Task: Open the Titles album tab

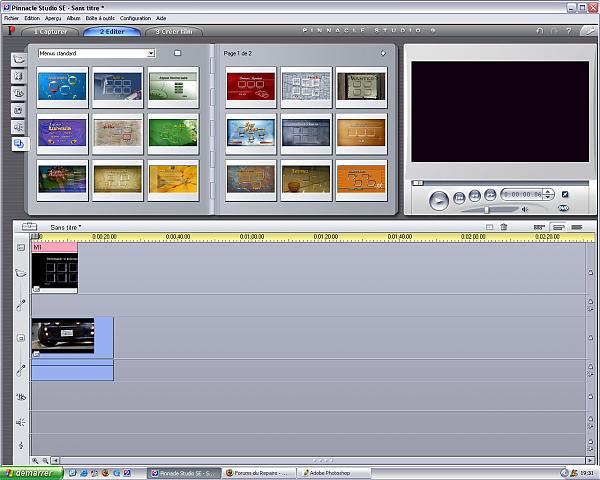Action: point(19,93)
